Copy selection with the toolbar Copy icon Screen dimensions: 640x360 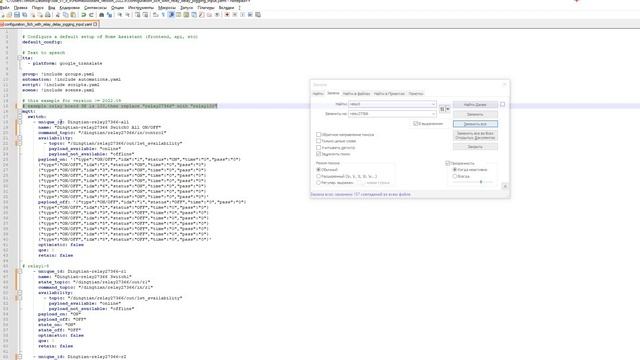click(65, 15)
